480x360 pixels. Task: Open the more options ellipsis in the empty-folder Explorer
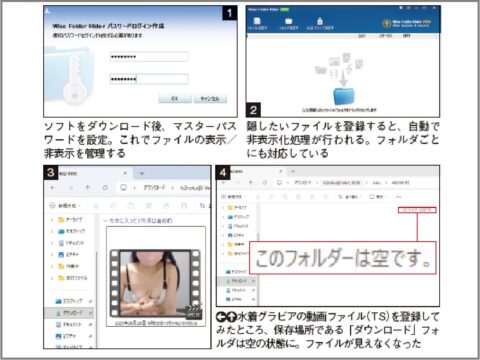399,197
